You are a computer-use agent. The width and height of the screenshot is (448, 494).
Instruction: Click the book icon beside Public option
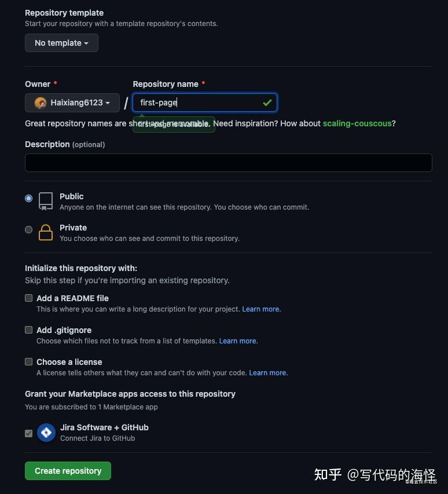pos(45,201)
